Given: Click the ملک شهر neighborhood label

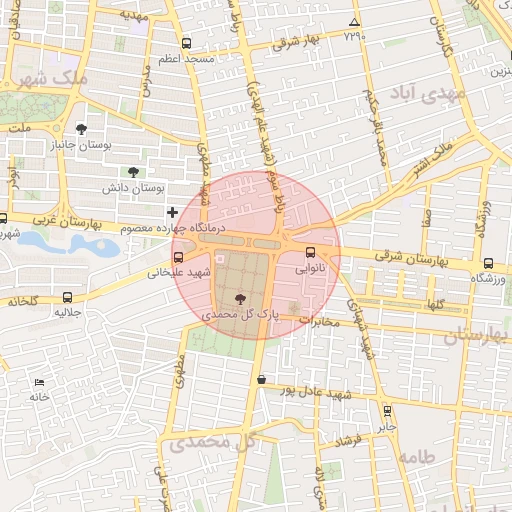Looking at the screenshot, I should click(x=53, y=79).
